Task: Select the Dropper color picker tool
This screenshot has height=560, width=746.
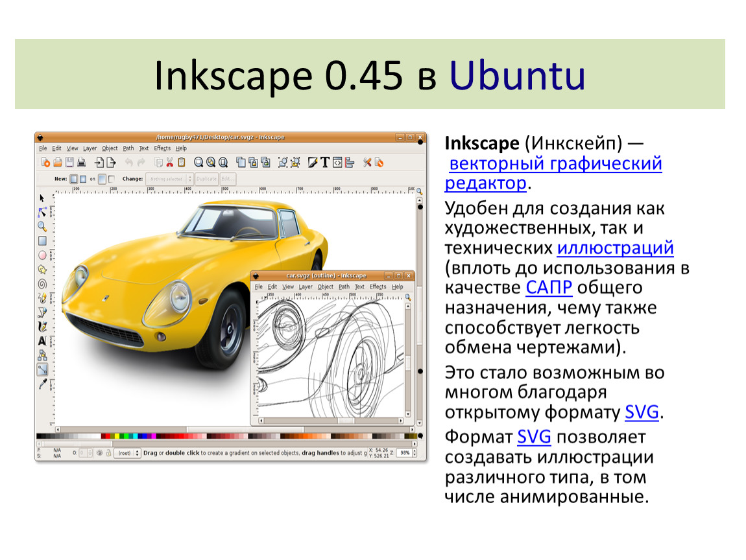Action: [42, 384]
